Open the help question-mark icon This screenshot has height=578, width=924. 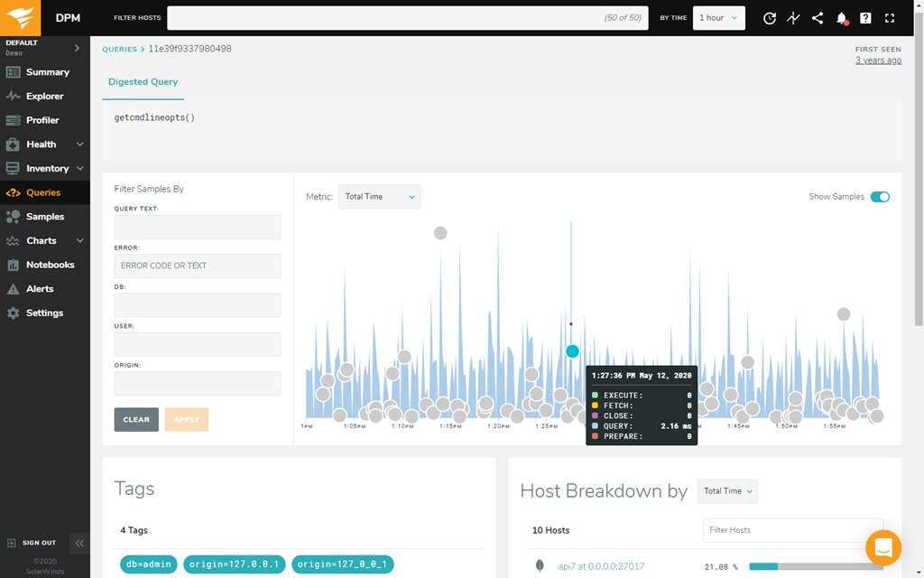[x=864, y=18]
